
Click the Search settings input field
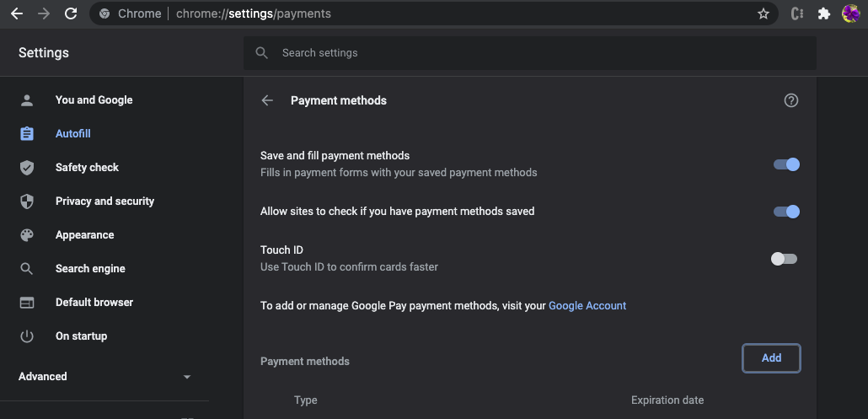point(530,53)
